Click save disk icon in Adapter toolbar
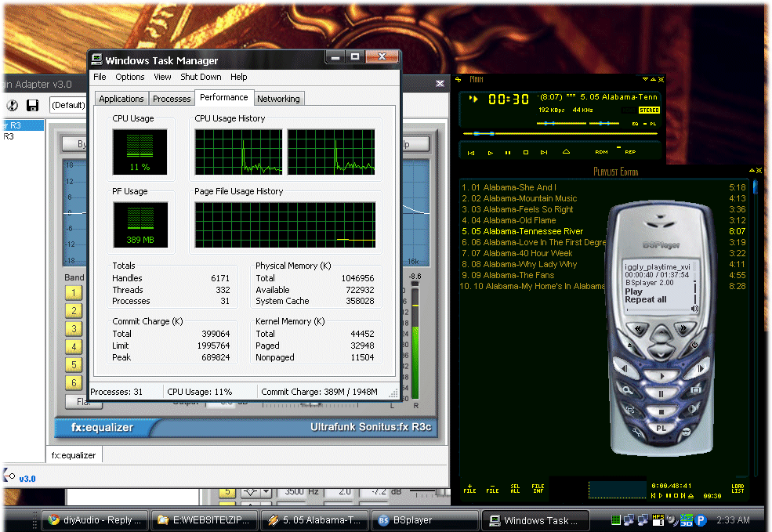 [x=32, y=105]
